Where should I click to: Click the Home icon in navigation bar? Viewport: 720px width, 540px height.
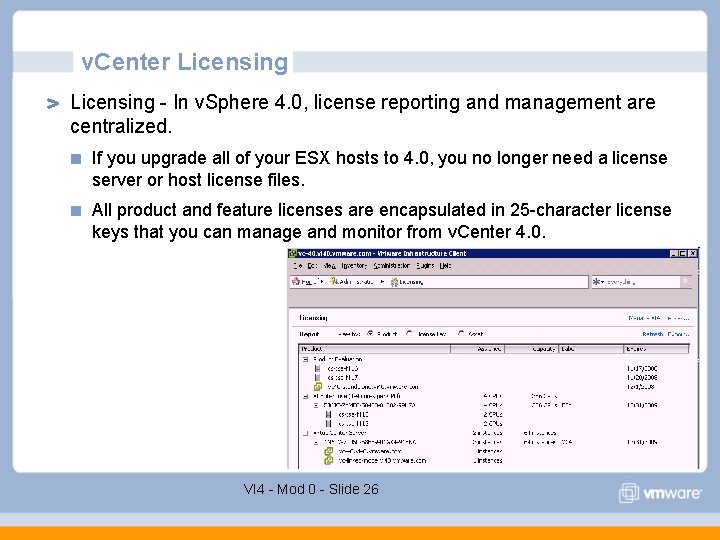pos(296,281)
